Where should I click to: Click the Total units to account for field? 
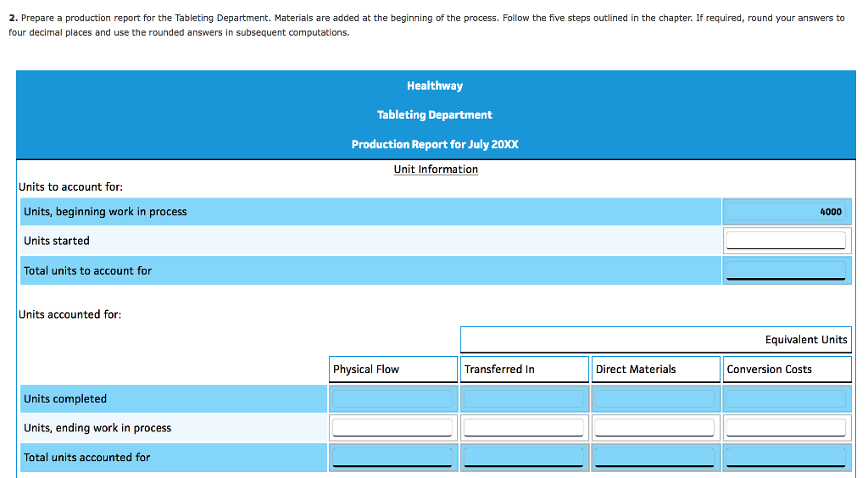coord(786,270)
